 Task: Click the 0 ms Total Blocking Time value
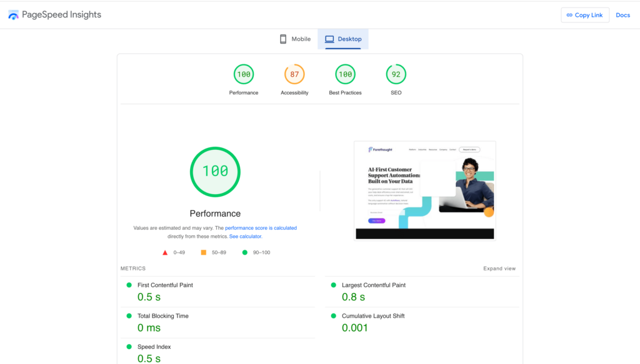(149, 328)
